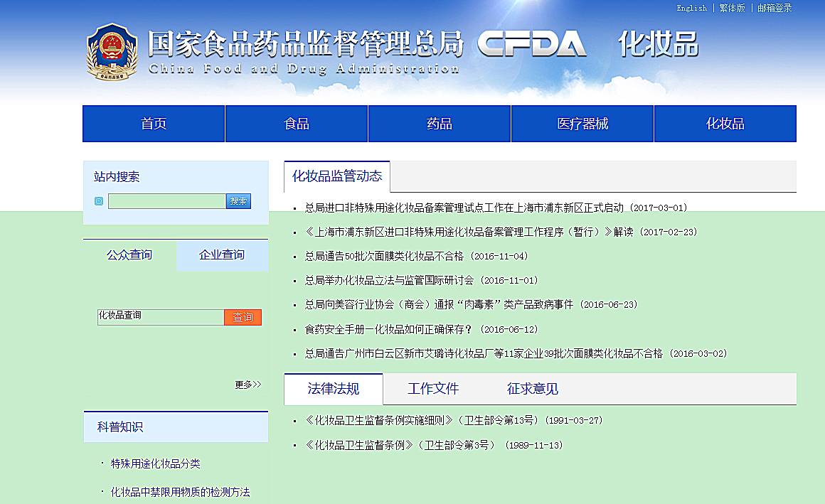This screenshot has width=825, height=504.
Task: Select the 征求意见 tab
Action: pyautogui.click(x=533, y=389)
